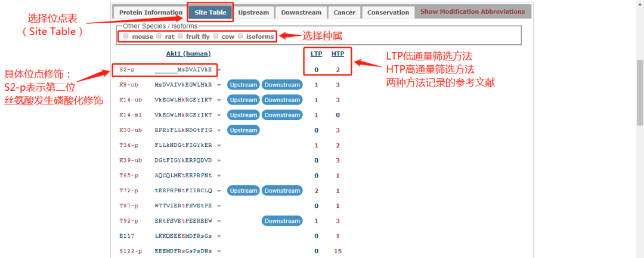The height and width of the screenshot is (258, 644).
Task: Open the K14-ub site link
Action: point(130,100)
